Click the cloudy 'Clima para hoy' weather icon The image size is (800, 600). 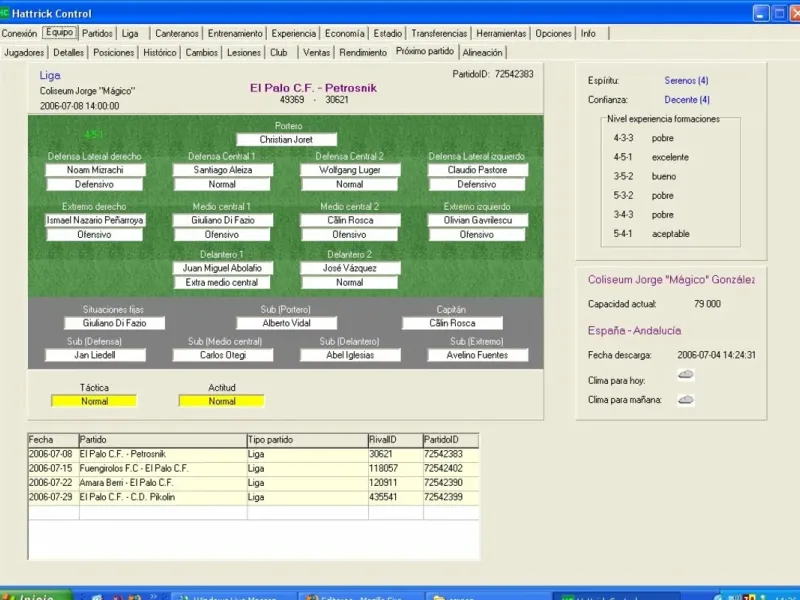pyautogui.click(x=686, y=375)
